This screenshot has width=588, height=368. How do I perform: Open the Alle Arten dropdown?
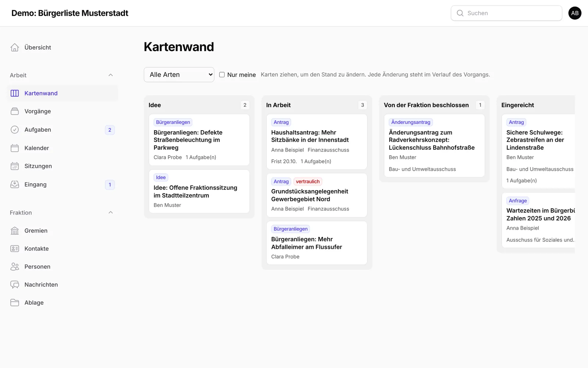coord(179,75)
